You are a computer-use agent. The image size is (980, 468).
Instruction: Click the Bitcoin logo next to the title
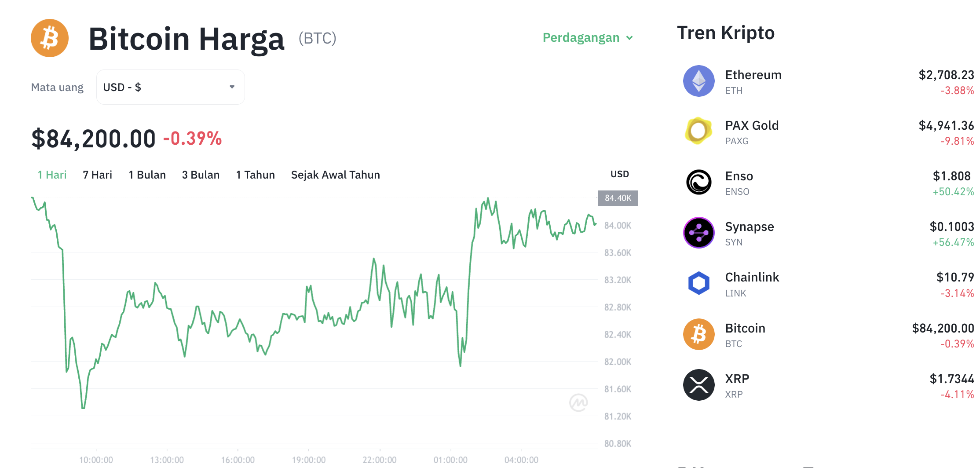tap(49, 38)
